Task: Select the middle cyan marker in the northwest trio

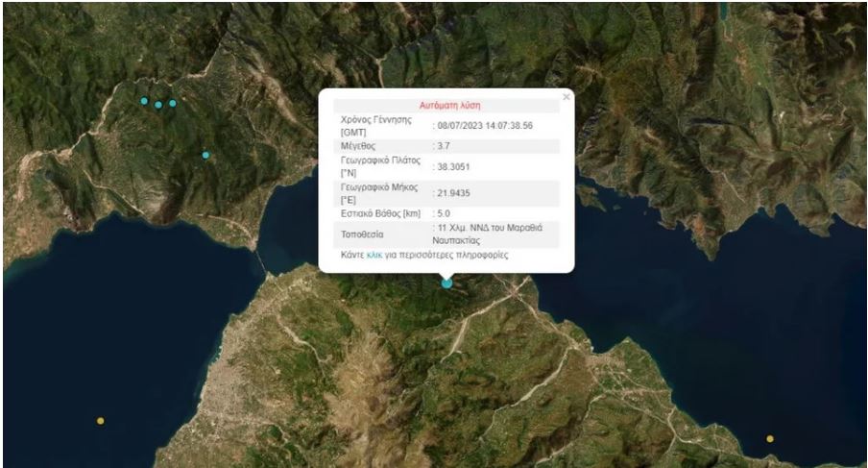Action: 158,105
